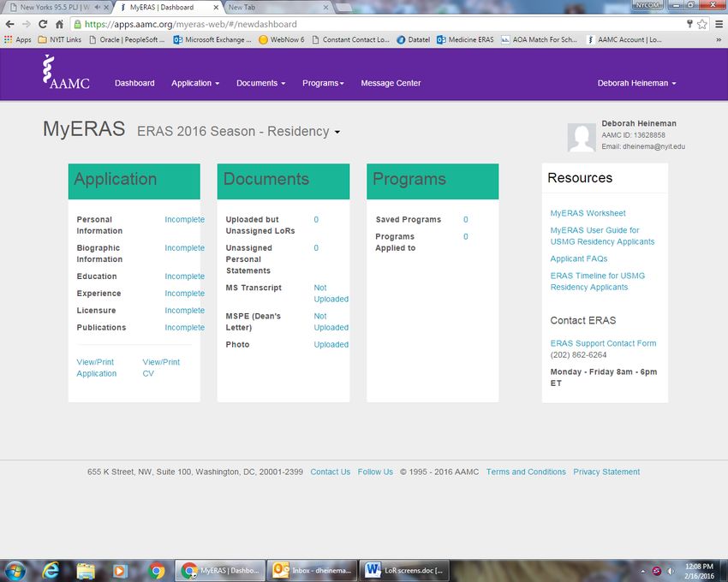The image size is (728, 582).
Task: Switch to the New Tab browser tab
Action: tap(277, 8)
